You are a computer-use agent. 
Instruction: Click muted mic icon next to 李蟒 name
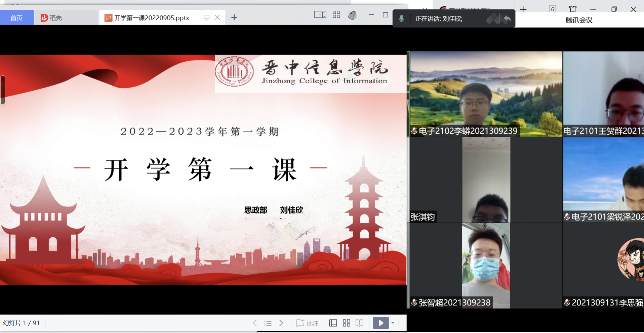coord(414,131)
